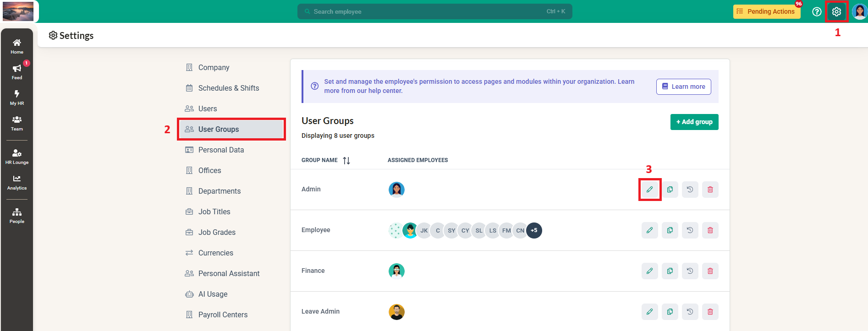The width and height of the screenshot is (868, 331).
Task: Click the pencil edit icon for Admin group
Action: coord(649,190)
